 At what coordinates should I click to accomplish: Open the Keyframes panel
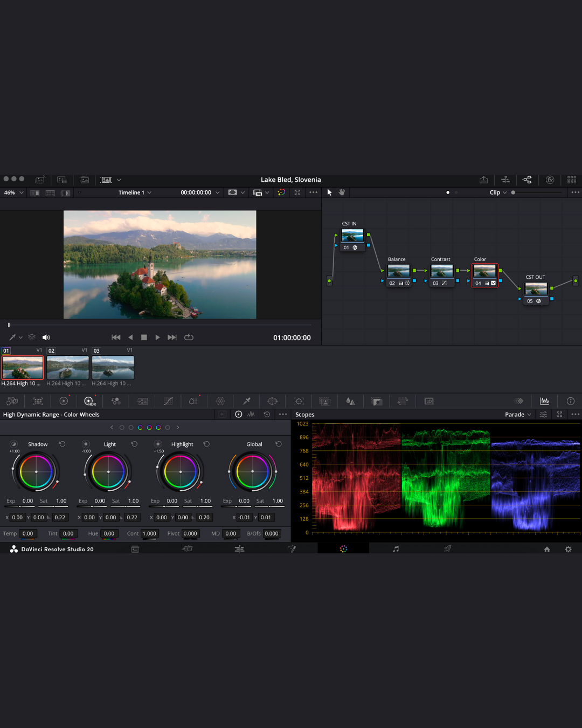click(x=518, y=401)
